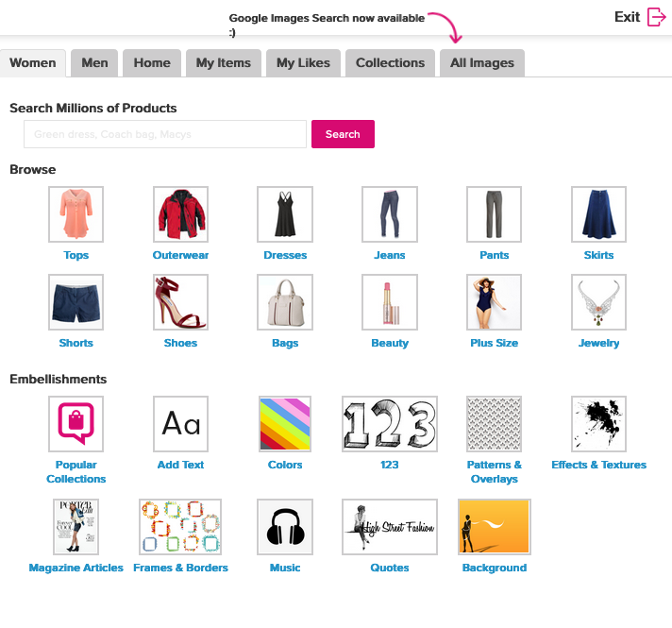Click the Dresses text link
Screen dimensions: 672x628
(x=285, y=255)
